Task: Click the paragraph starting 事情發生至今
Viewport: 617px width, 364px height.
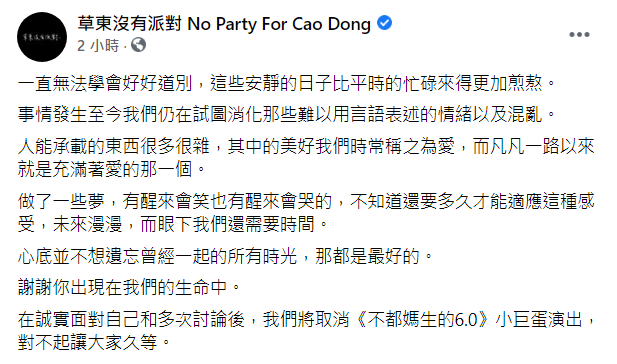Action: [287, 115]
